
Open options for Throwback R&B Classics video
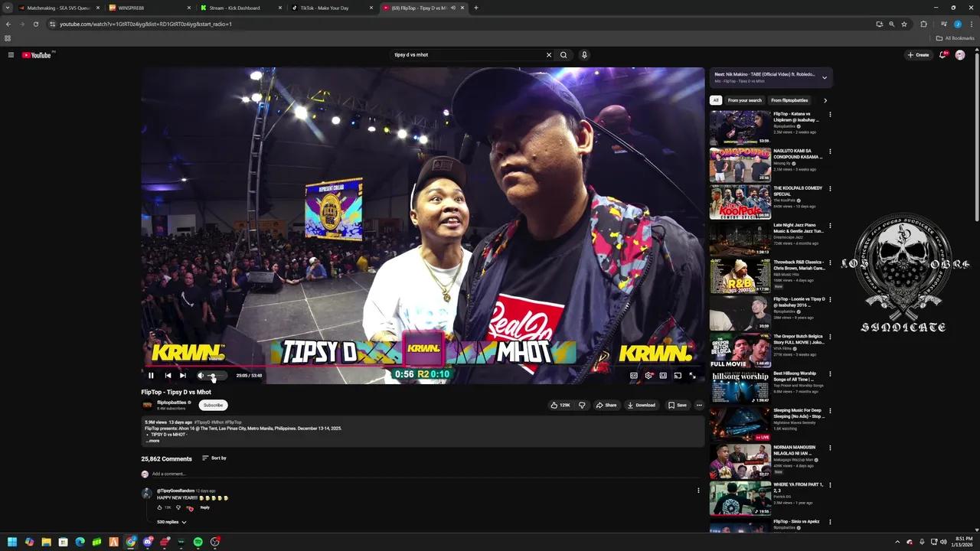[830, 263]
